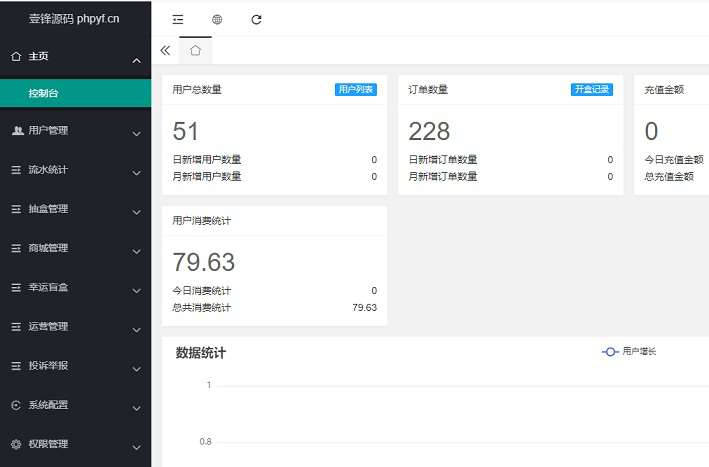
Task: Expand the 流水统计 sidebar menu
Action: point(136,171)
